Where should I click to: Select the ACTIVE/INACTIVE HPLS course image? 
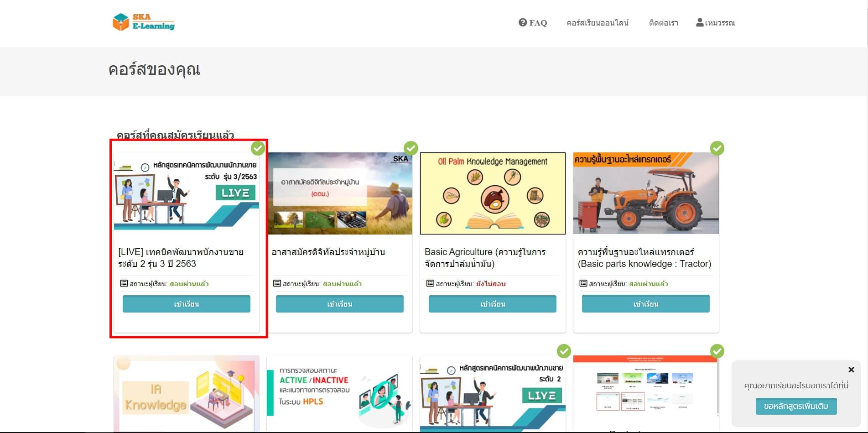[x=339, y=394]
